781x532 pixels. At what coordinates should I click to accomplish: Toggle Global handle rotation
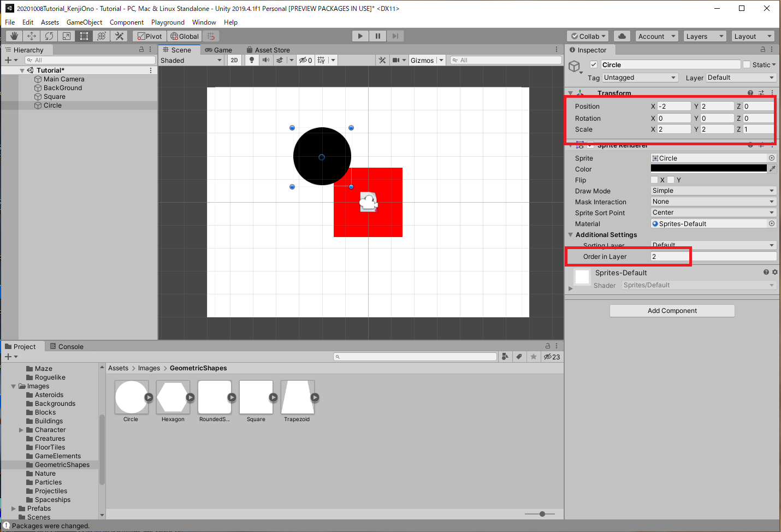[x=185, y=36]
